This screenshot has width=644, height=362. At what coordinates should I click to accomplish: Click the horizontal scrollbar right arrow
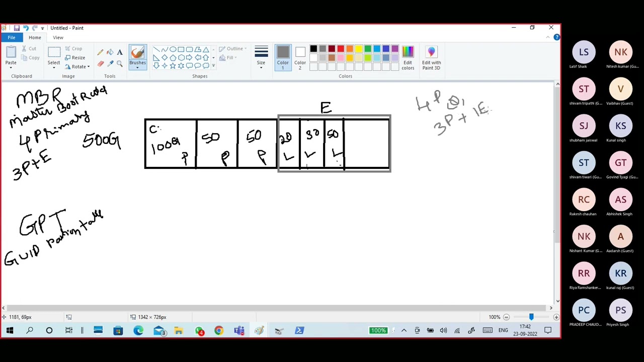pyautogui.click(x=550, y=308)
